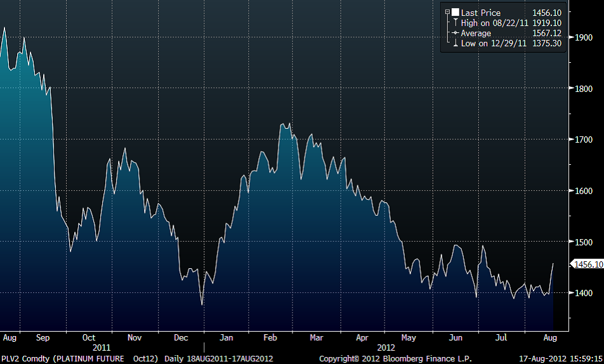Click the Average line marker icon
Viewport: 604px width, 364px height.
(454, 33)
